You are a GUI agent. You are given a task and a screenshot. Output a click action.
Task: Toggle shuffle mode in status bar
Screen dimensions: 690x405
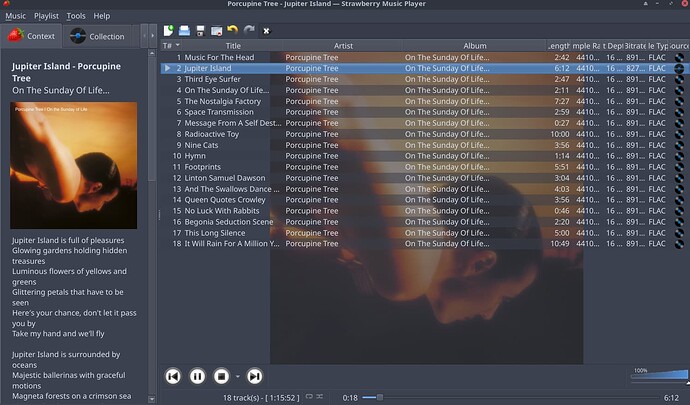tap(319, 397)
